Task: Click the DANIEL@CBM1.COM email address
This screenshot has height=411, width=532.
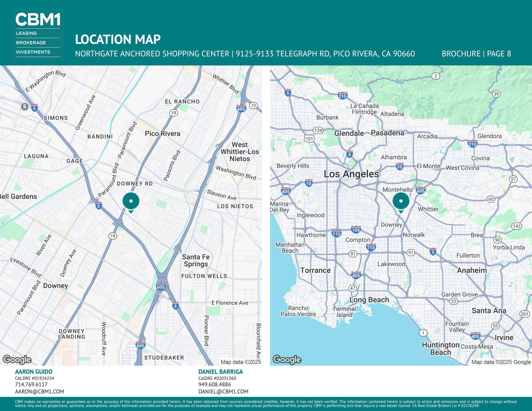Action: [223, 391]
